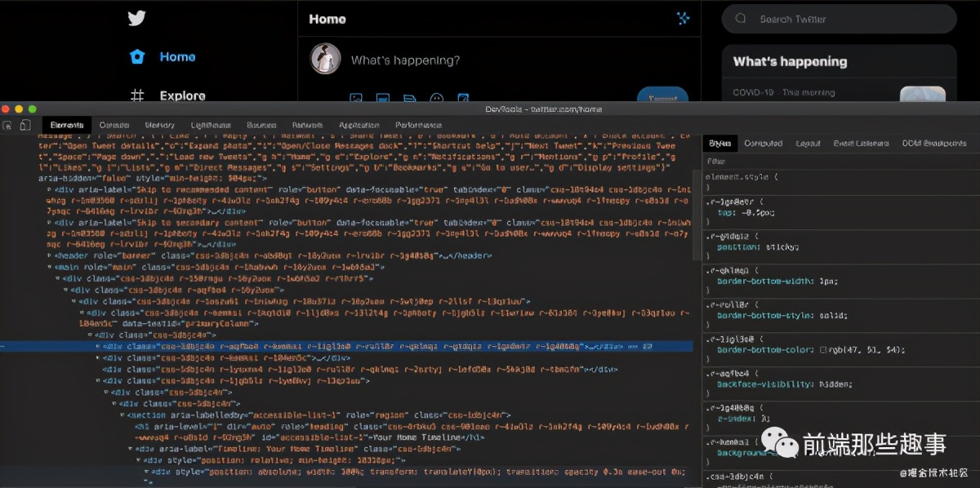Viewport: 980px width, 488px height.
Task: Click the Home icon in the sidebar
Action: pos(137,57)
